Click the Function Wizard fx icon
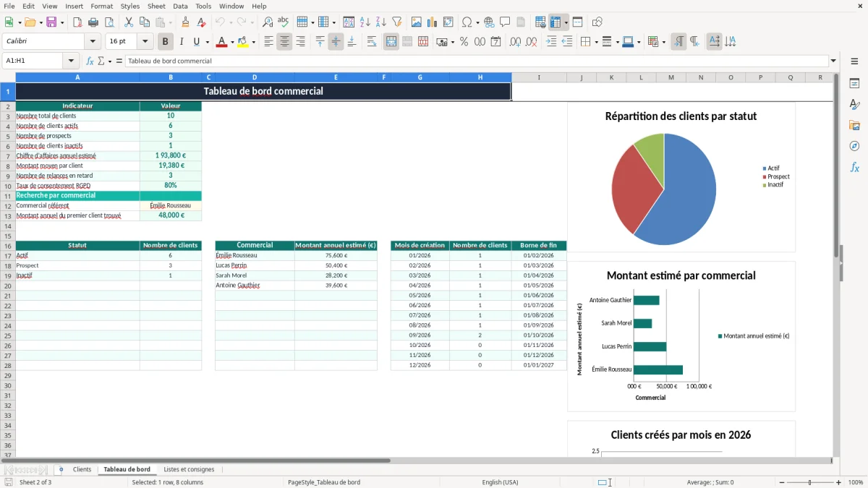 (90, 61)
